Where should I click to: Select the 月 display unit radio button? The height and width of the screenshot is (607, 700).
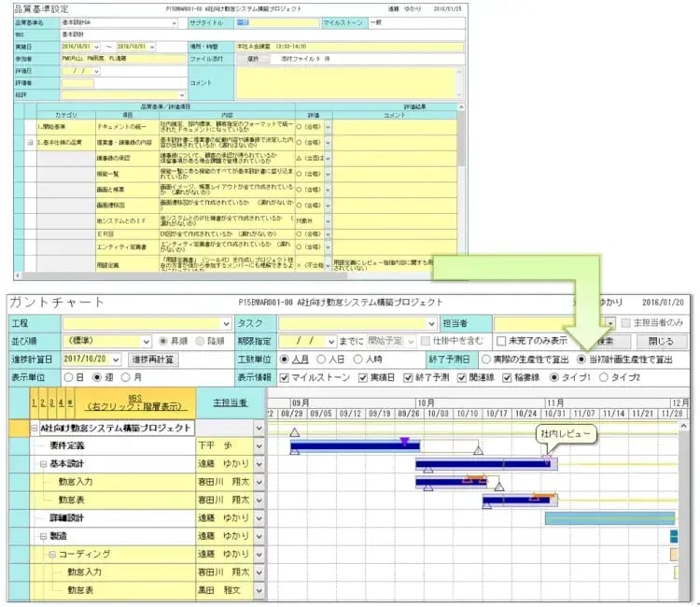pos(128,377)
